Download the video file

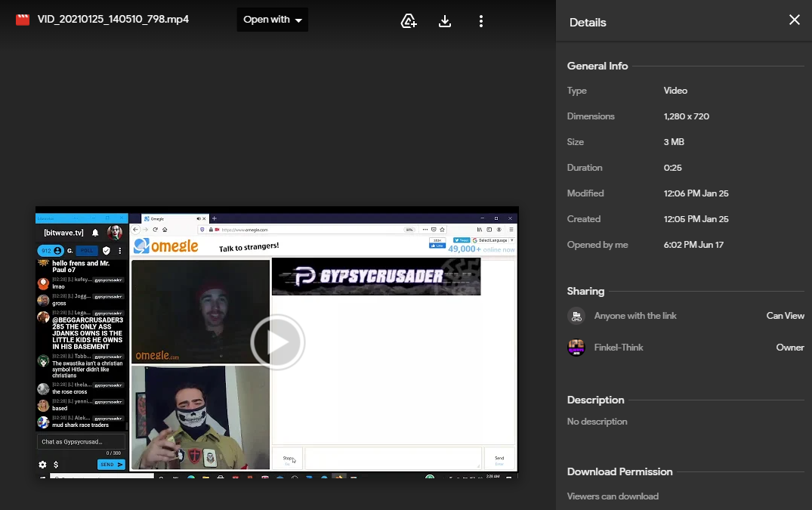[445, 20]
